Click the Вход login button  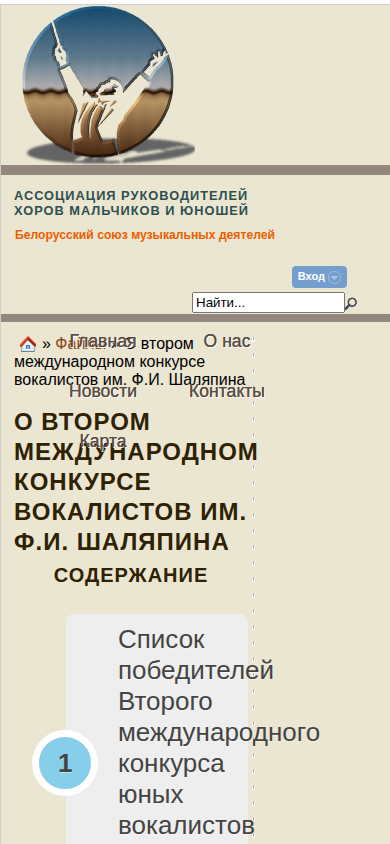pyautogui.click(x=319, y=277)
